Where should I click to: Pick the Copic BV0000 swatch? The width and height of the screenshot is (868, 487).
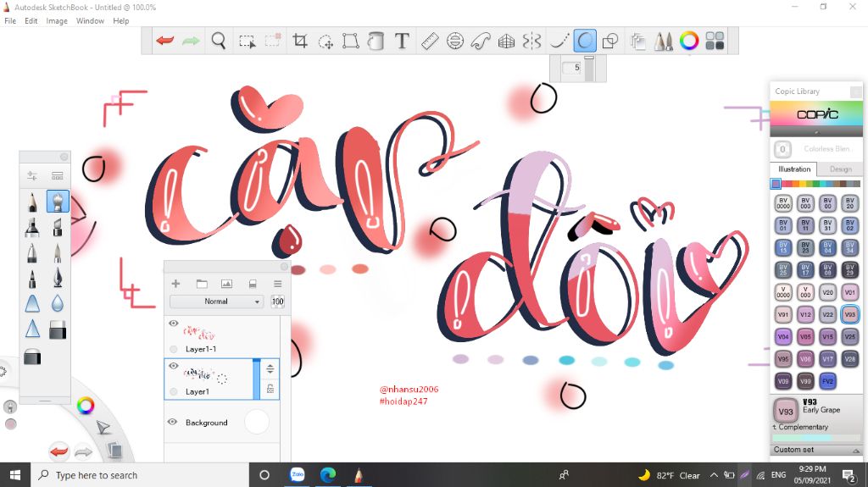click(782, 203)
